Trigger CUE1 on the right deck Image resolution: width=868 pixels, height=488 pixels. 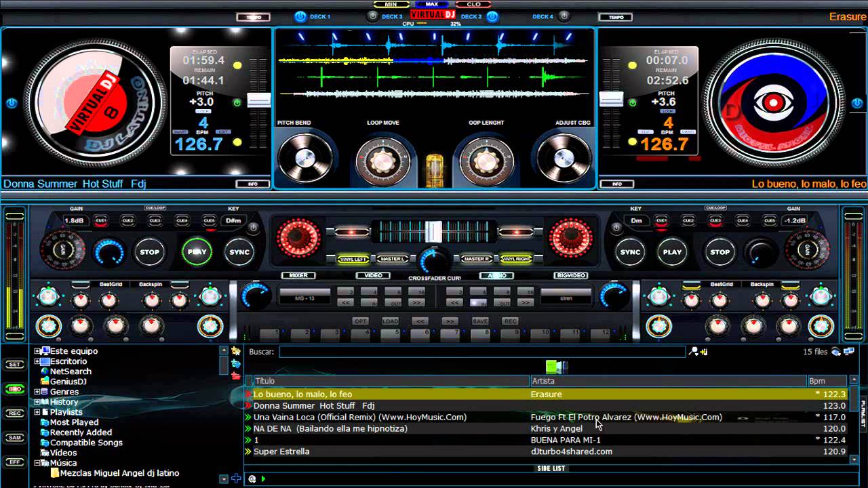pos(661,220)
